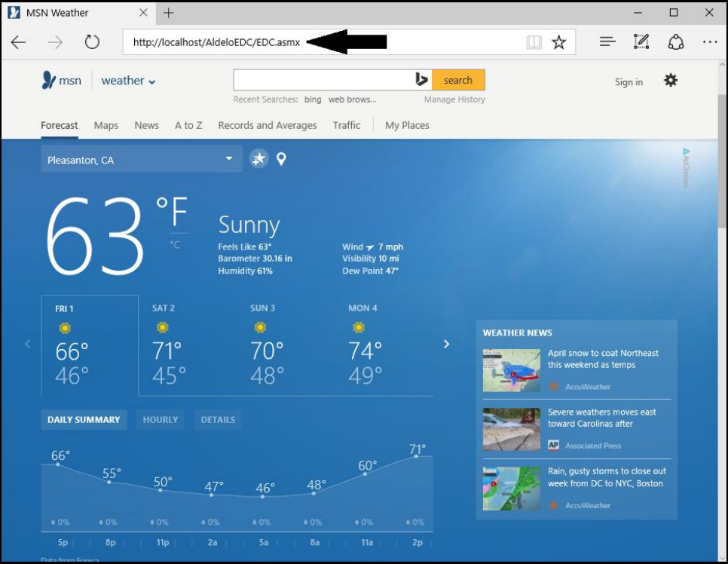Image resolution: width=728 pixels, height=564 pixels.
Task: Click the Refresh page icon
Action: (92, 41)
